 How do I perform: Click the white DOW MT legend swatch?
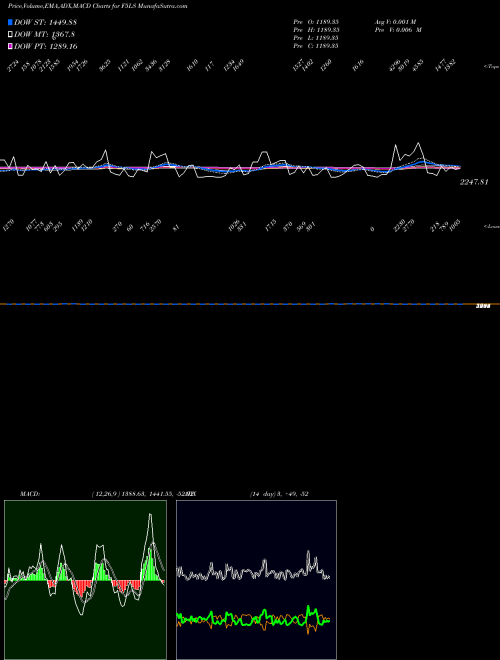pos(10,34)
